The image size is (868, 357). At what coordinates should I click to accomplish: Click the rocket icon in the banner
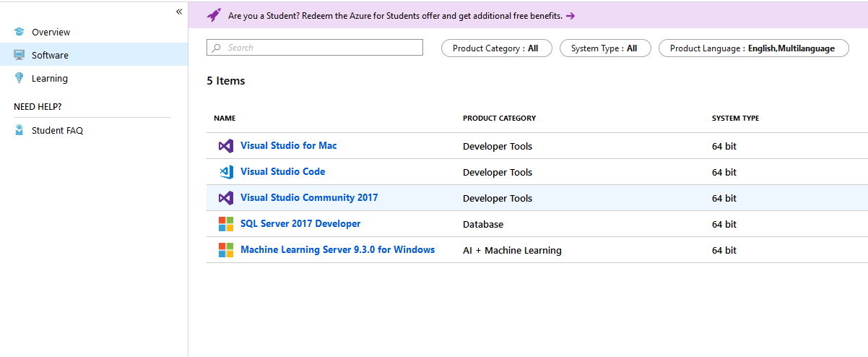point(214,14)
